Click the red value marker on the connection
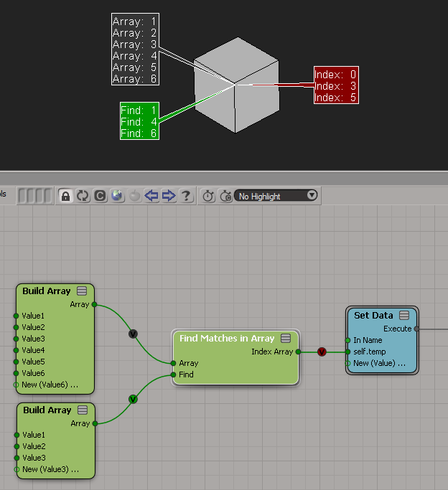Viewport: 448px width, 490px height. (322, 352)
